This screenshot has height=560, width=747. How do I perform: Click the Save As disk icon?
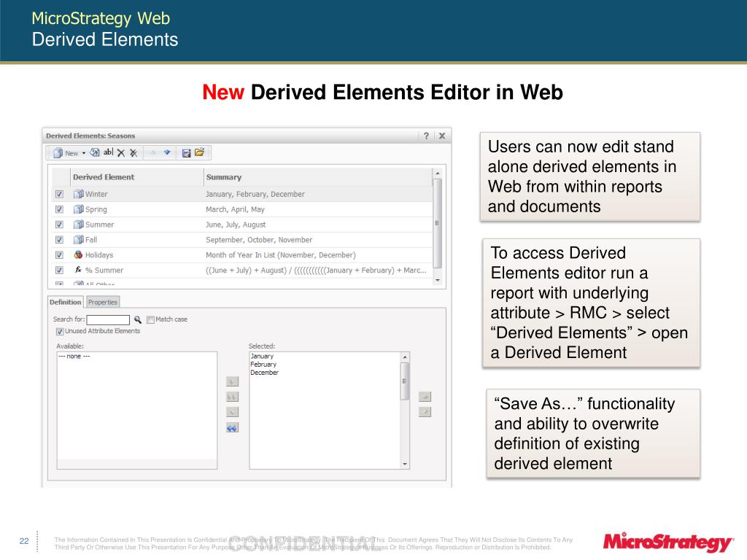(x=186, y=153)
